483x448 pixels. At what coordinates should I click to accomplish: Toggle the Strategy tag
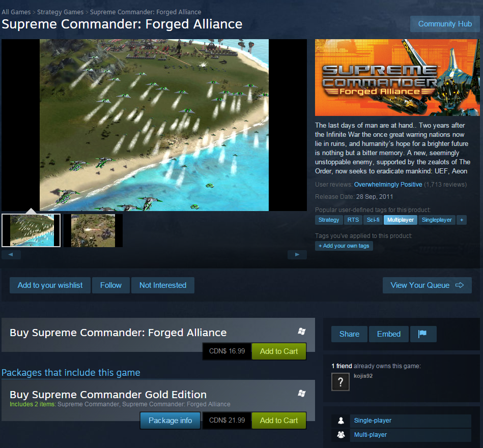pos(329,220)
